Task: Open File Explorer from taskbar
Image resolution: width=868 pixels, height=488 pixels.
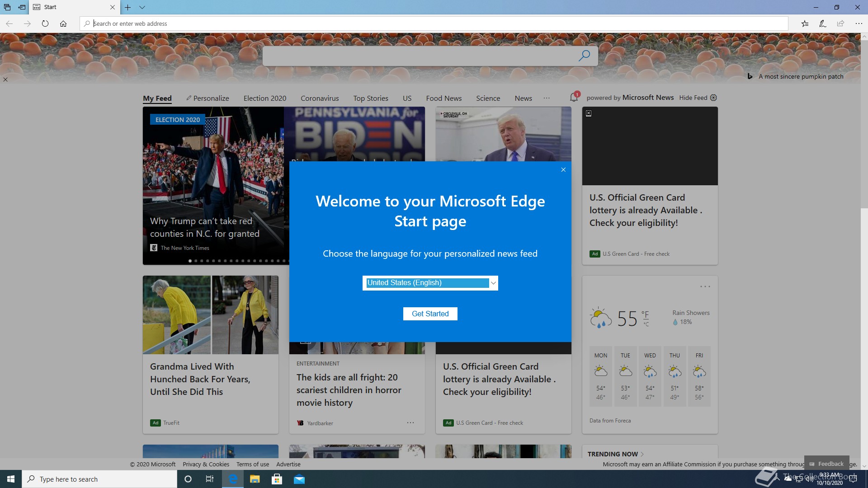Action: pos(255,479)
